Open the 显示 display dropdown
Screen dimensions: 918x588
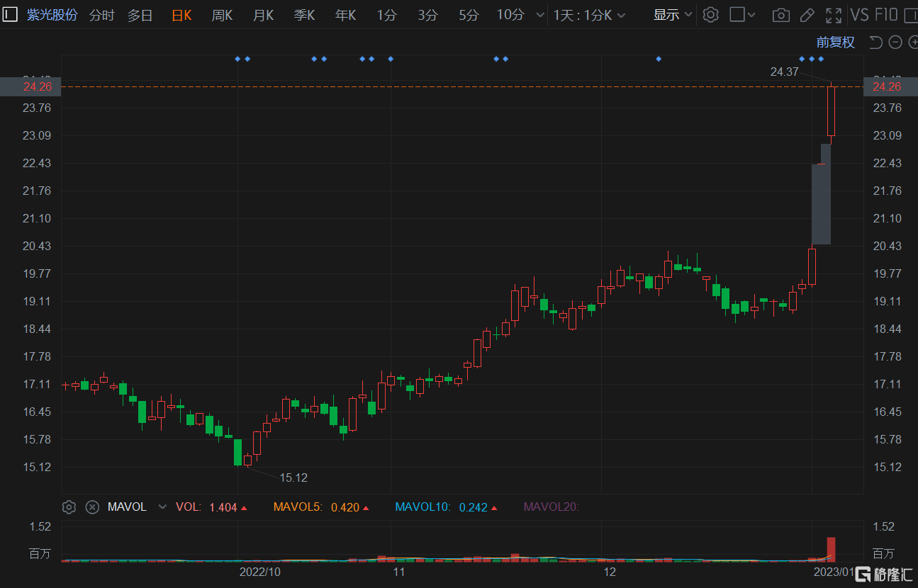coord(673,15)
